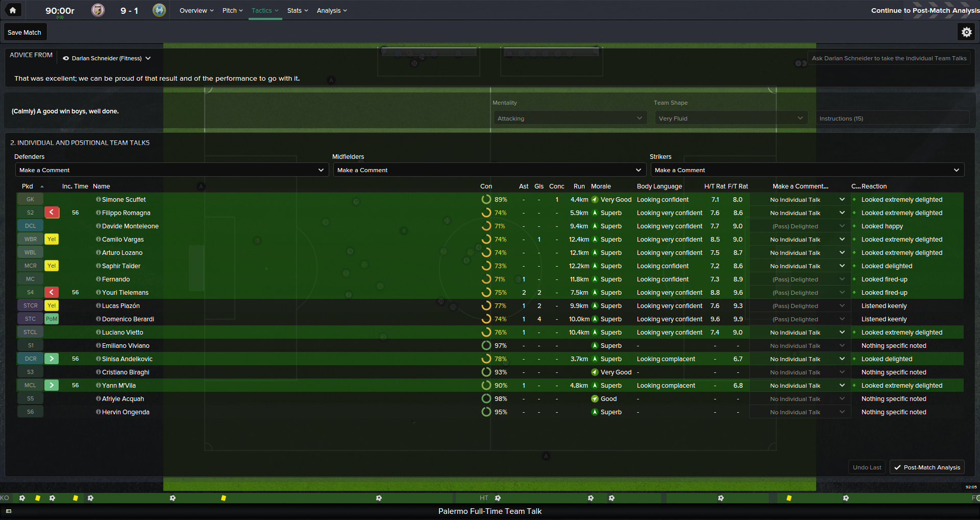
Task: Click yellow card icon for Lucas Plazón
Action: tap(52, 305)
